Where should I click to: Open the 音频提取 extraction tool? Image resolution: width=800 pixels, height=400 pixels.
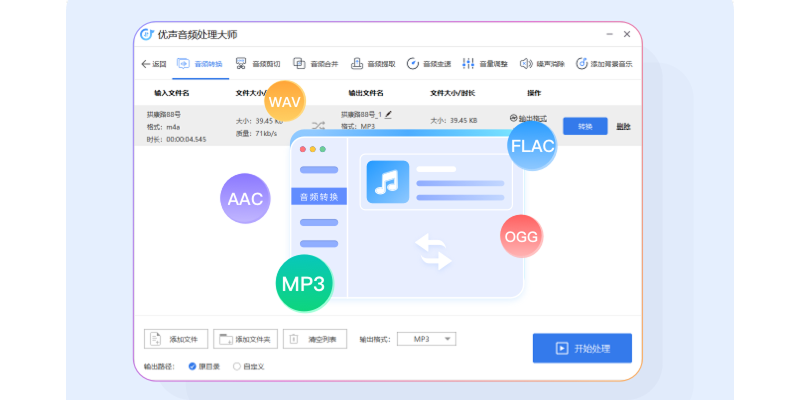click(375, 64)
